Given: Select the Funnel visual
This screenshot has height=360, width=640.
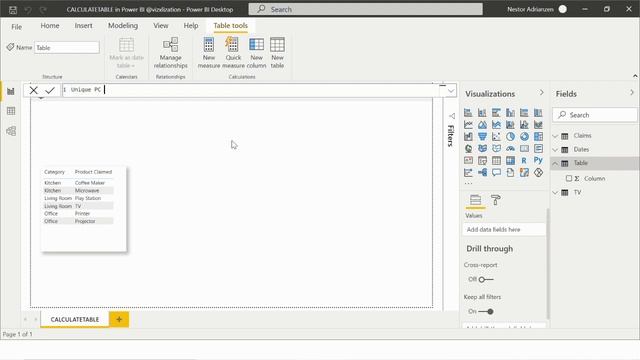Looking at the screenshot, I should 482,136.
